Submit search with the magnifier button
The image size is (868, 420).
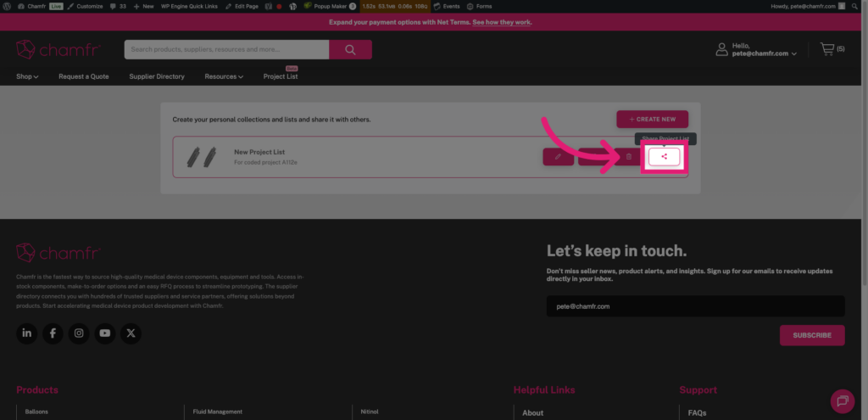click(350, 49)
